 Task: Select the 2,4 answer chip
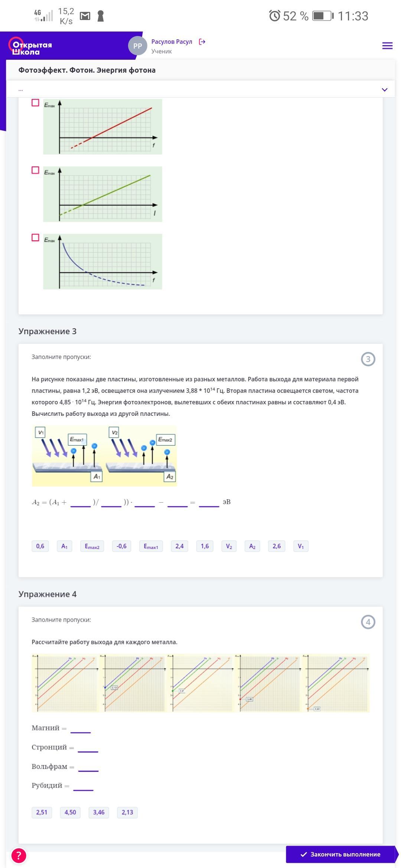pyautogui.click(x=179, y=546)
